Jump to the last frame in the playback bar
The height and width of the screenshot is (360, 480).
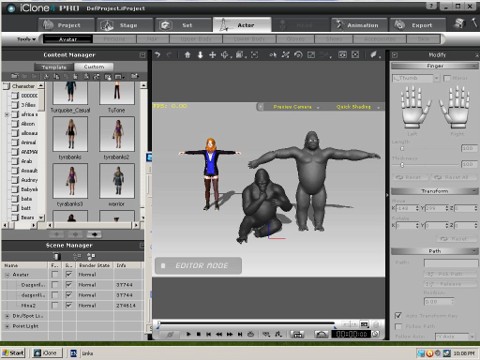pos(240,334)
